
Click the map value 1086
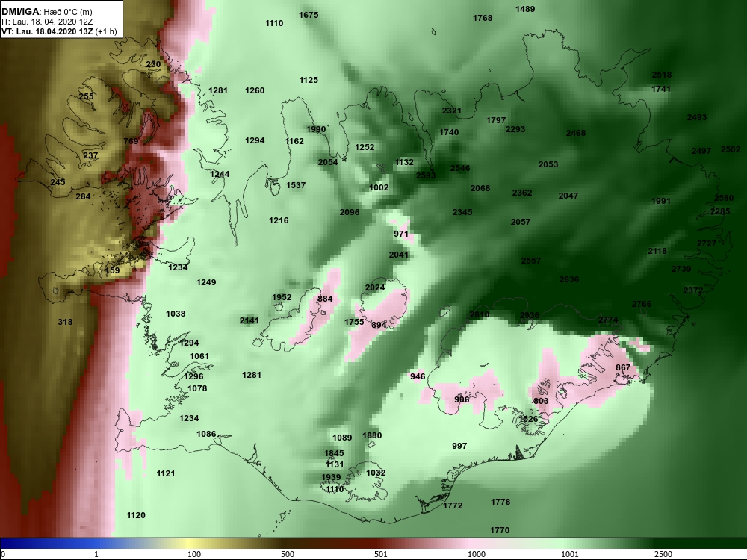206,435
